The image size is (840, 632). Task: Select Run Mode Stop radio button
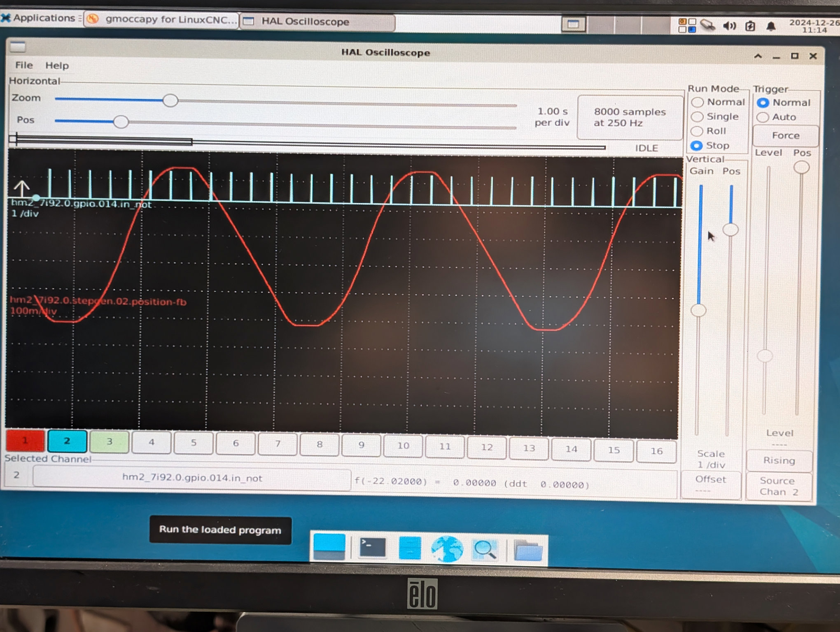point(696,146)
